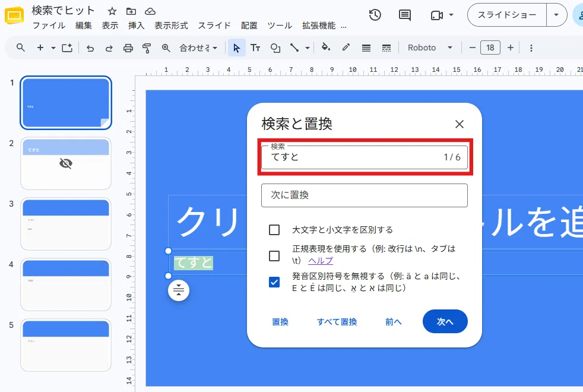This screenshot has height=392, width=583.
Task: Add a new slide with plus icon
Action: pos(40,48)
